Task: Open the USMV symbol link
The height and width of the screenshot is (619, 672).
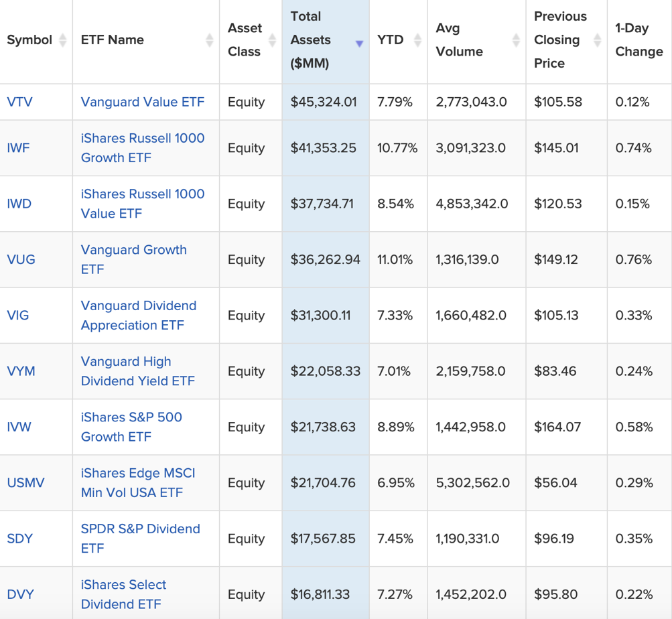Action: tap(25, 483)
